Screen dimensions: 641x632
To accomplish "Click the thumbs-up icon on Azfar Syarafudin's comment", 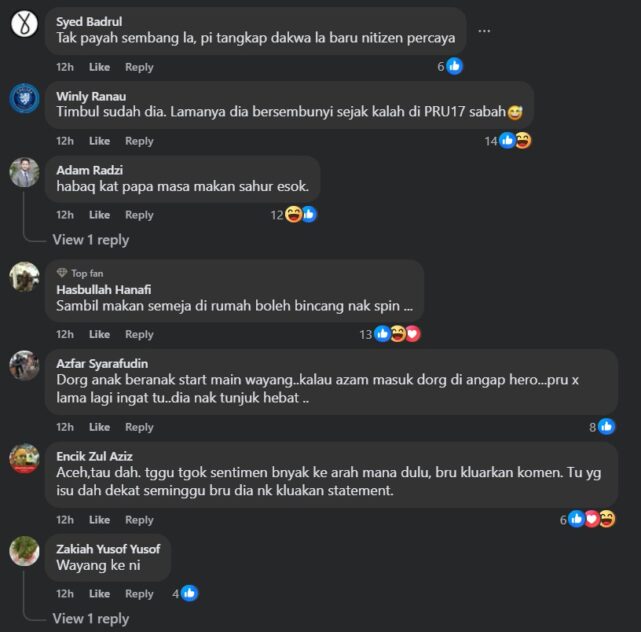I will click(606, 427).
